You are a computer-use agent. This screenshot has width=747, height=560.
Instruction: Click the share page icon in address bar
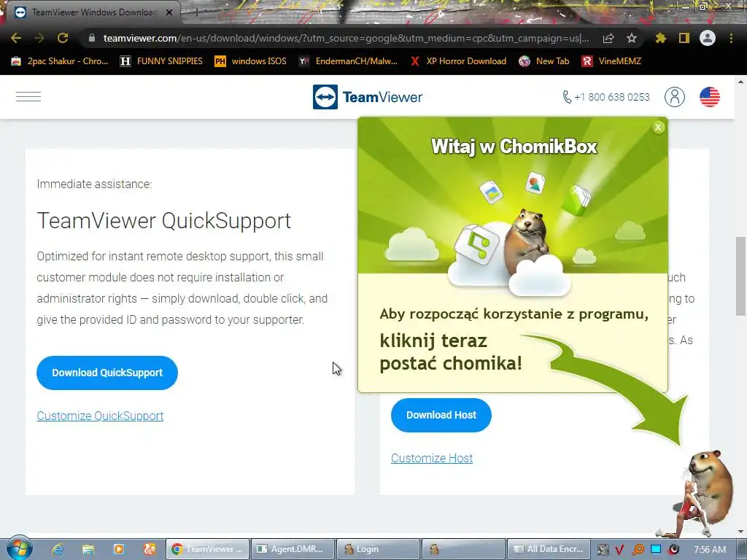click(608, 38)
